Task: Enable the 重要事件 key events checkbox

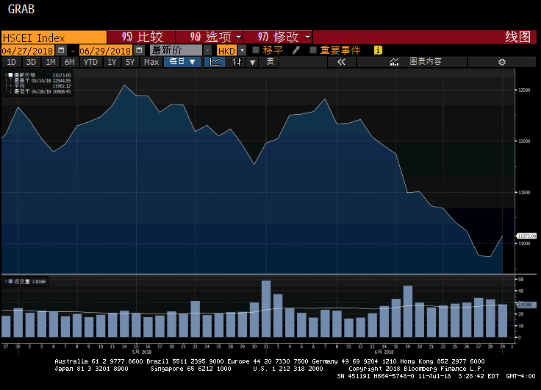Action: pos(313,50)
